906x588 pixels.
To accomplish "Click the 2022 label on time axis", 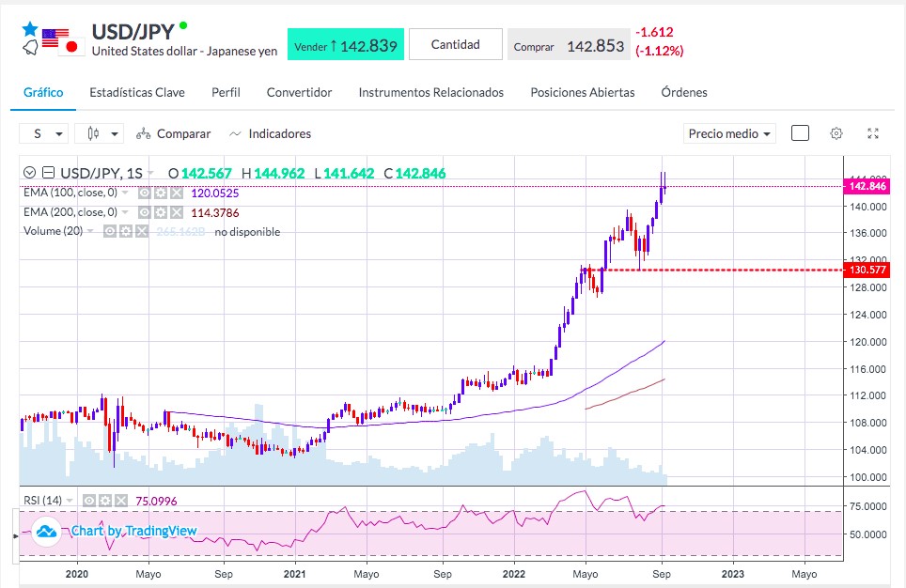I will pos(514,574).
